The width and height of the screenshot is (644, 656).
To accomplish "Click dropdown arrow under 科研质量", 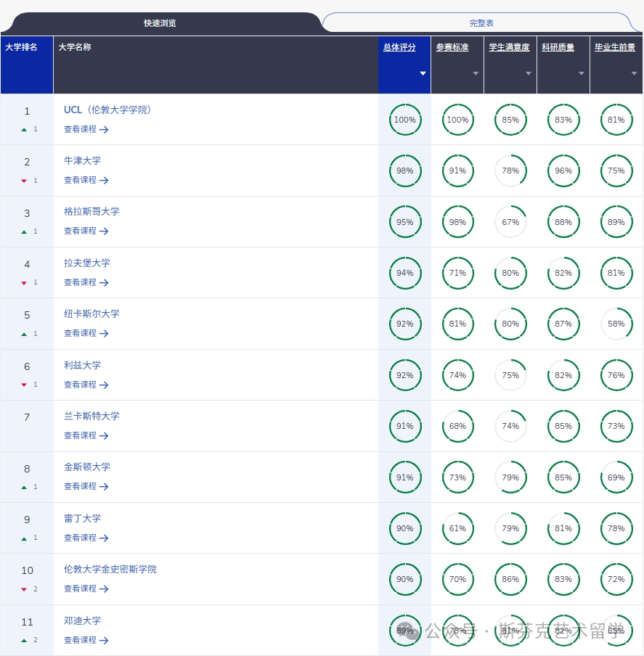I will click(582, 73).
